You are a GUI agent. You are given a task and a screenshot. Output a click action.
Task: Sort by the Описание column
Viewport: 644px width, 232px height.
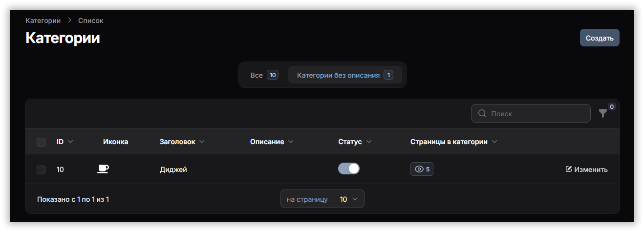point(272,142)
